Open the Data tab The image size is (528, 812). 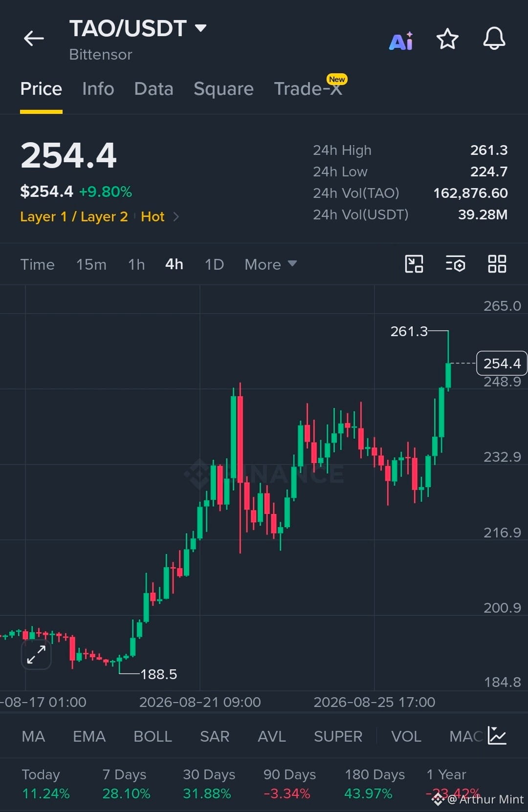point(154,89)
